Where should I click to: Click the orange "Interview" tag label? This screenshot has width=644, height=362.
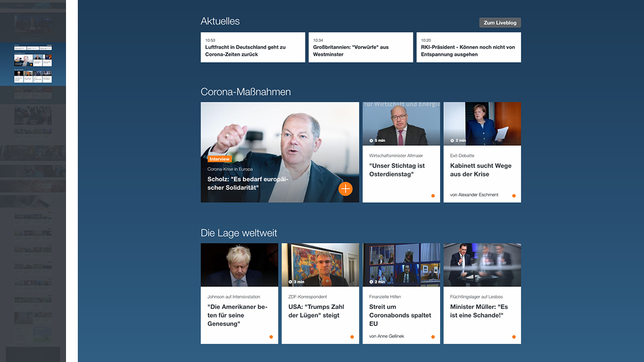click(219, 159)
